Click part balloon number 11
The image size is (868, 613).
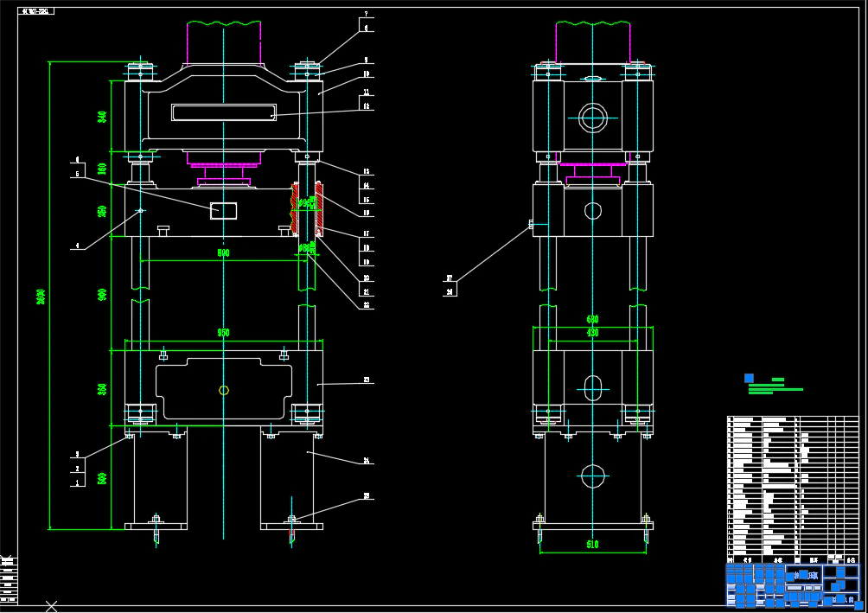click(x=366, y=93)
